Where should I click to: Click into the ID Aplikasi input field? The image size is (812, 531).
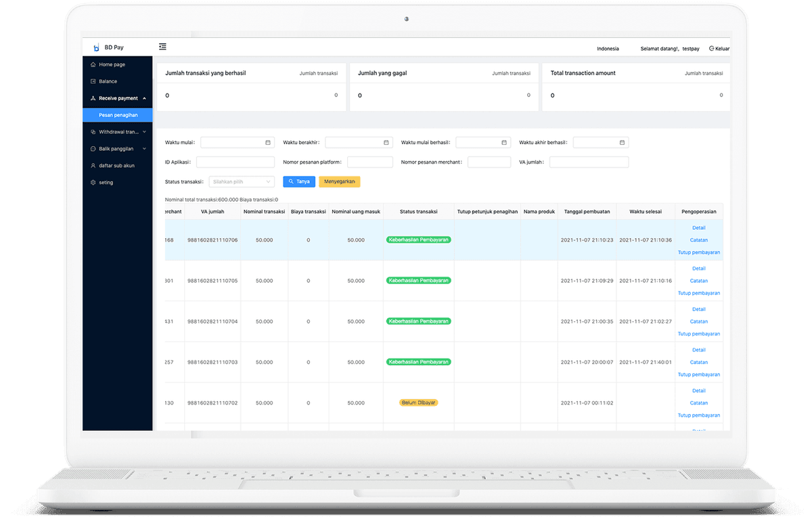pyautogui.click(x=235, y=162)
